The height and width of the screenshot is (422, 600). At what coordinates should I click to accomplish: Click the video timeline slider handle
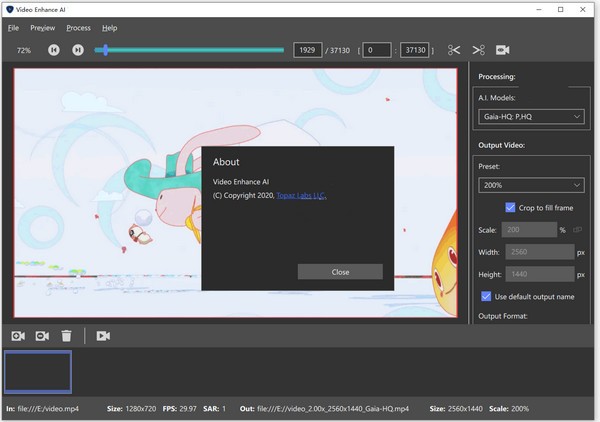(x=106, y=50)
